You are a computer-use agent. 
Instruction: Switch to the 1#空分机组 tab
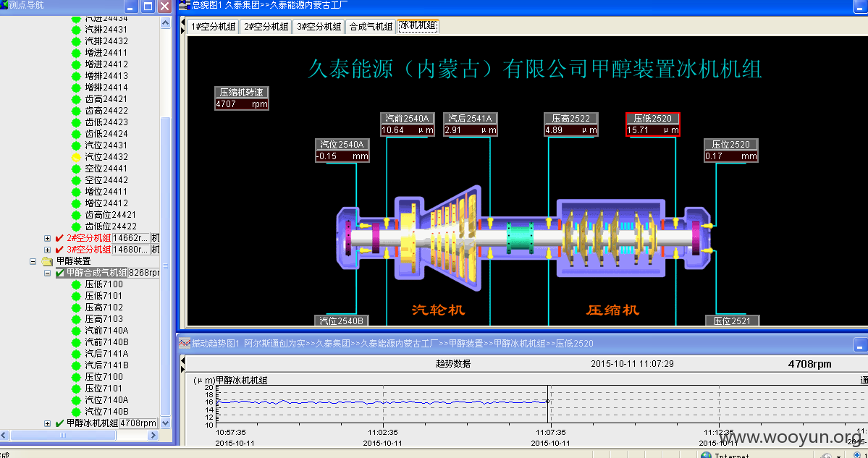coord(213,27)
